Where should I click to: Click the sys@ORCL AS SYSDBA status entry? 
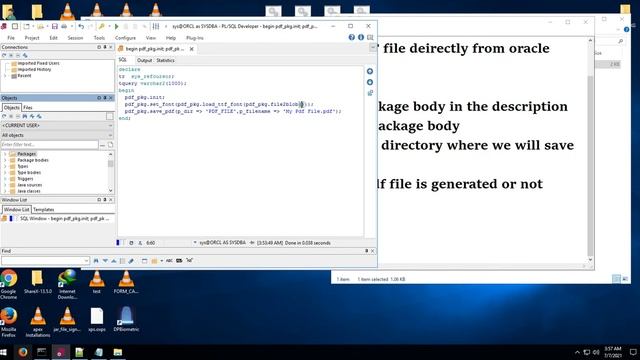(222, 243)
